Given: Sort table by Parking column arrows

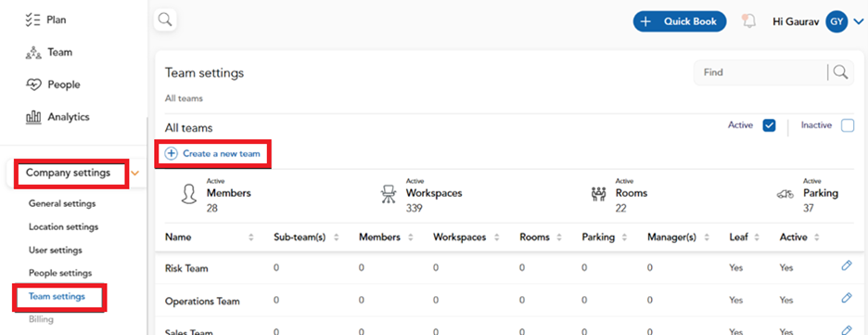Looking at the screenshot, I should (x=624, y=238).
